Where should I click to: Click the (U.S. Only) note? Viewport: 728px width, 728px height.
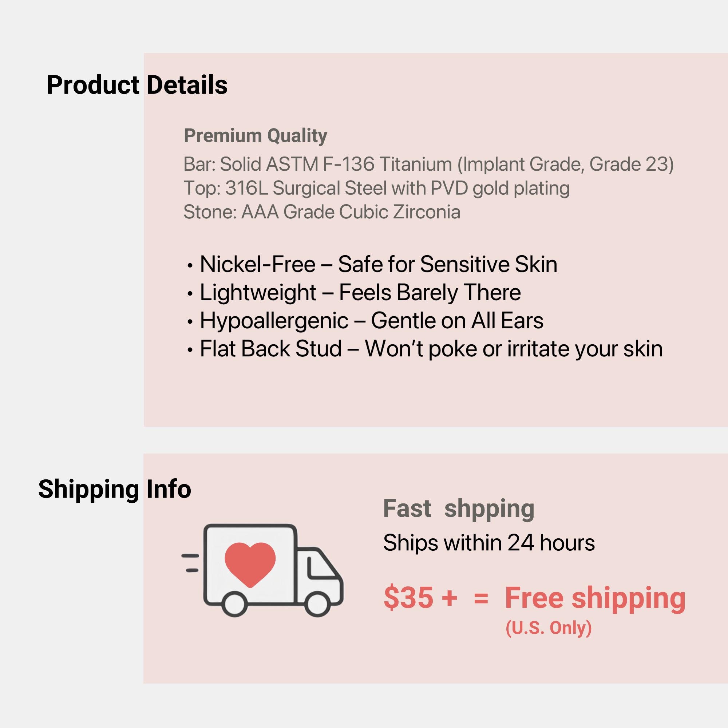(x=549, y=628)
